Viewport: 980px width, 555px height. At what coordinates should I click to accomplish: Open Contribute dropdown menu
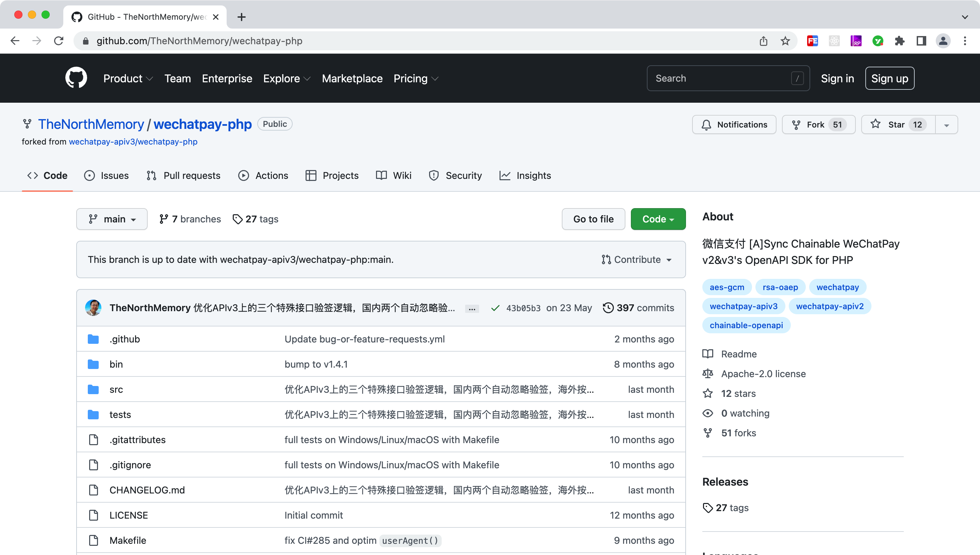point(636,259)
